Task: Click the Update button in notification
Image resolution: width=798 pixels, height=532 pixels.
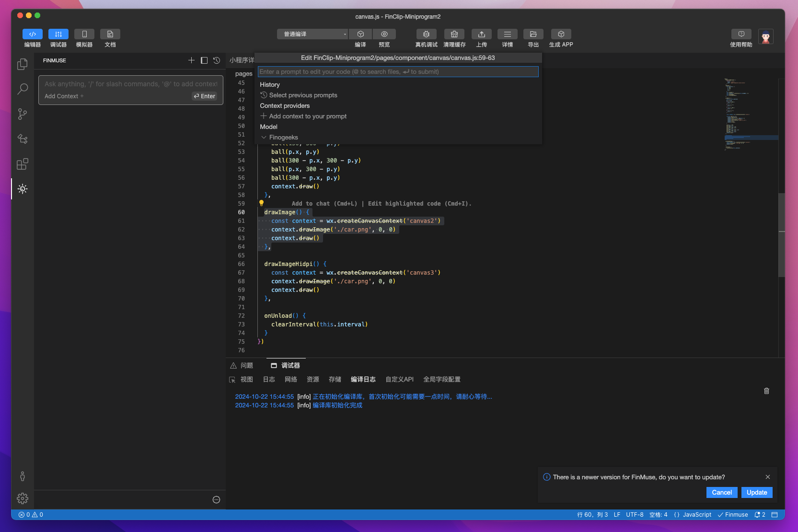Action: click(756, 493)
